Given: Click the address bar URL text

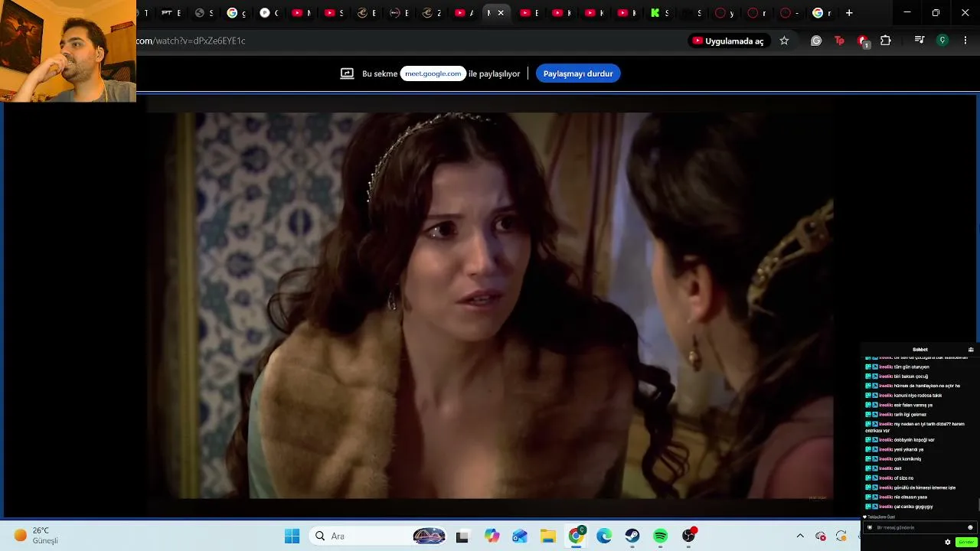Looking at the screenshot, I should tap(191, 41).
